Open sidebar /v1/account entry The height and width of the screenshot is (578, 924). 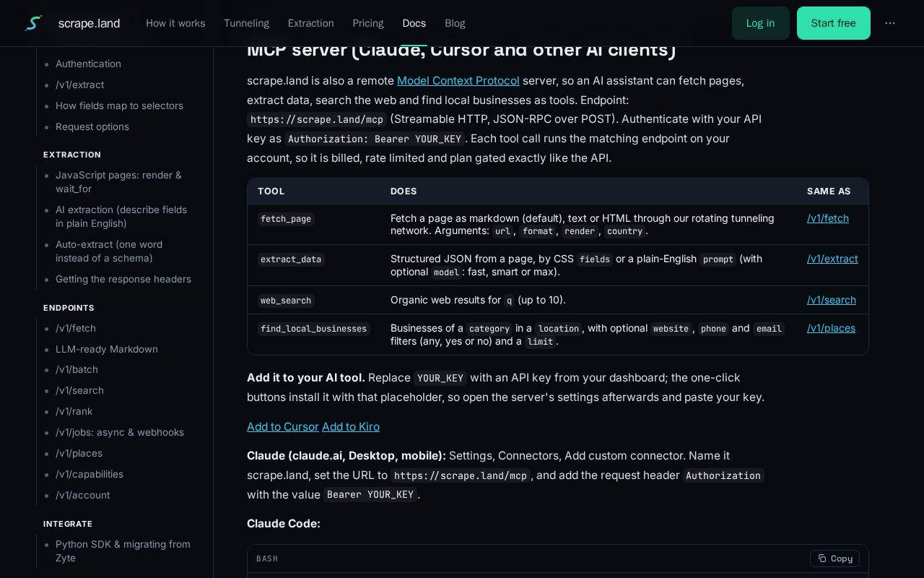tap(82, 495)
